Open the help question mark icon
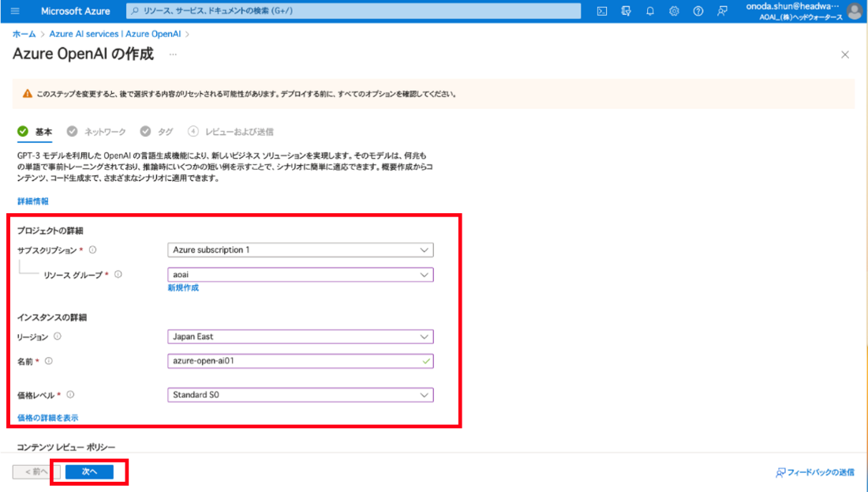This screenshot has width=868, height=492. [x=698, y=11]
